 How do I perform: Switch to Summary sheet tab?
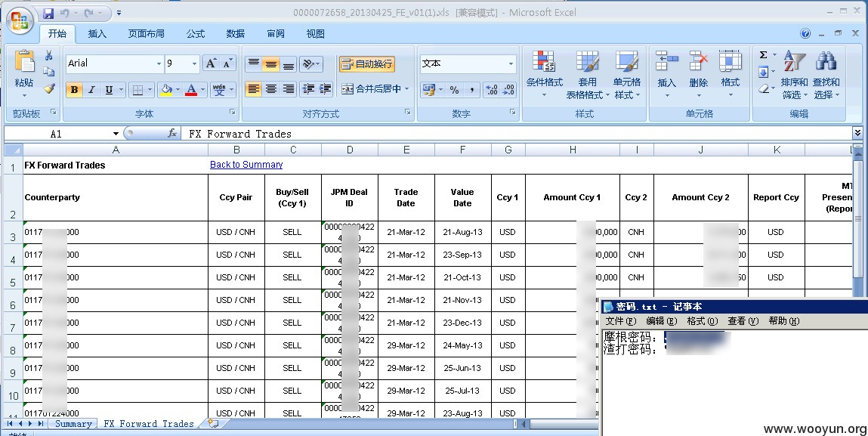pos(73,424)
